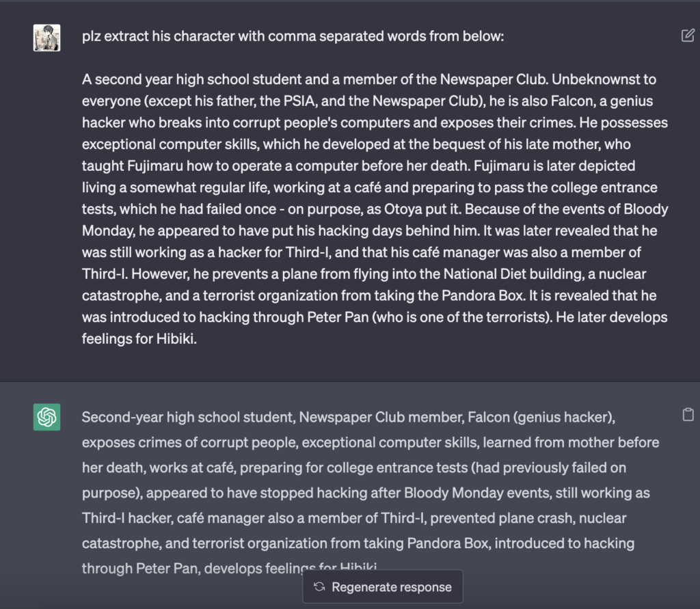Click the green ChatGPT logo avatar
Screen dimensions: 700x609
[x=46, y=417]
